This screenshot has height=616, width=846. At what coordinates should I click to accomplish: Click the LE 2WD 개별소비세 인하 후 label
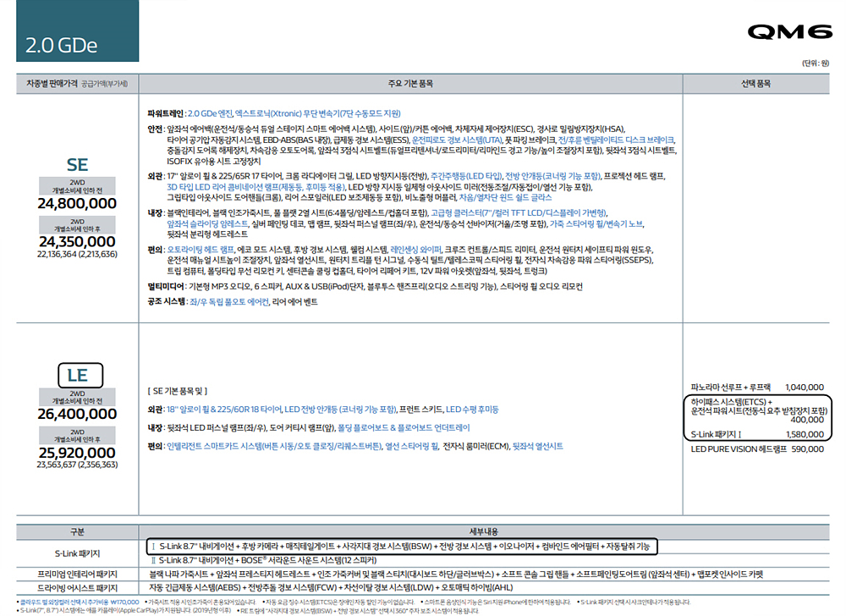pyautogui.click(x=77, y=436)
